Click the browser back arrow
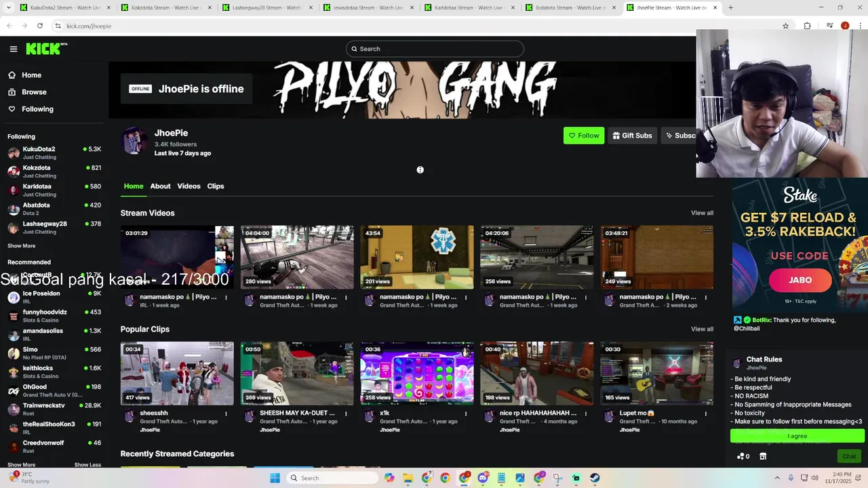This screenshot has height=488, width=868. 9,26
